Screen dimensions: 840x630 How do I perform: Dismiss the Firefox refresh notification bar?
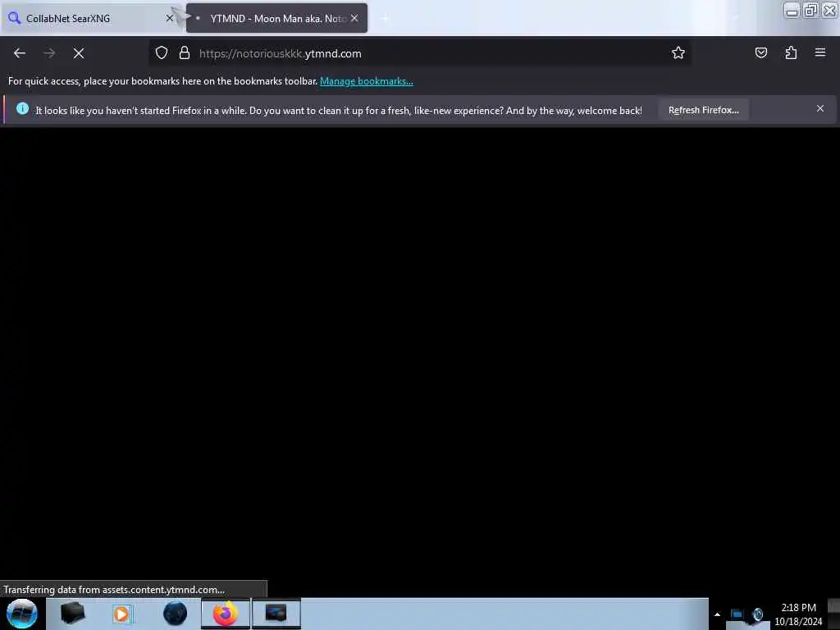coord(820,109)
